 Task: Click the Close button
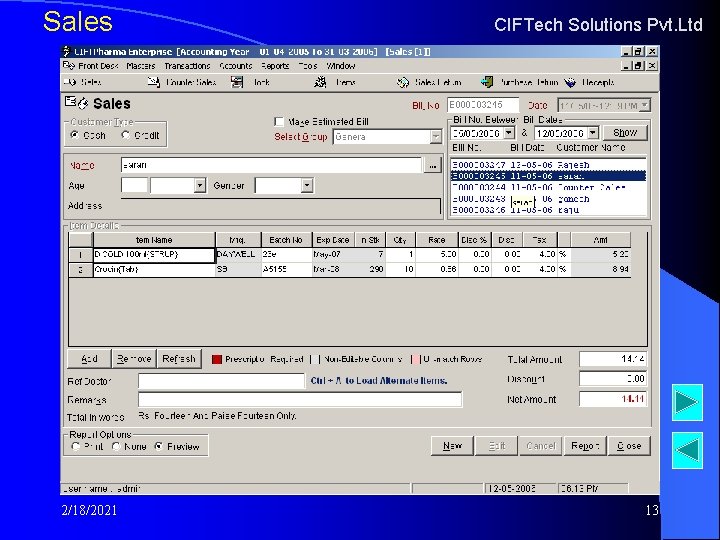pos(629,445)
